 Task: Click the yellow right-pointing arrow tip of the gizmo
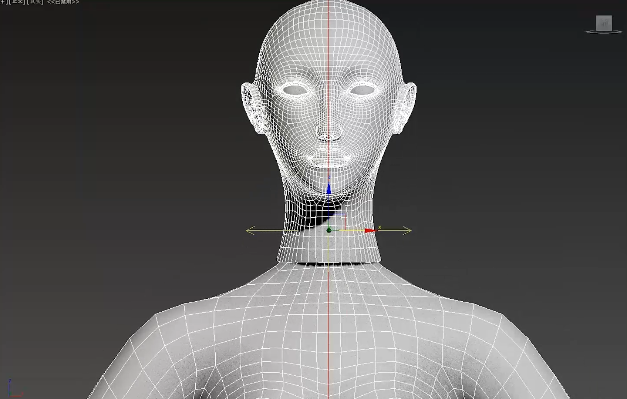point(407,230)
